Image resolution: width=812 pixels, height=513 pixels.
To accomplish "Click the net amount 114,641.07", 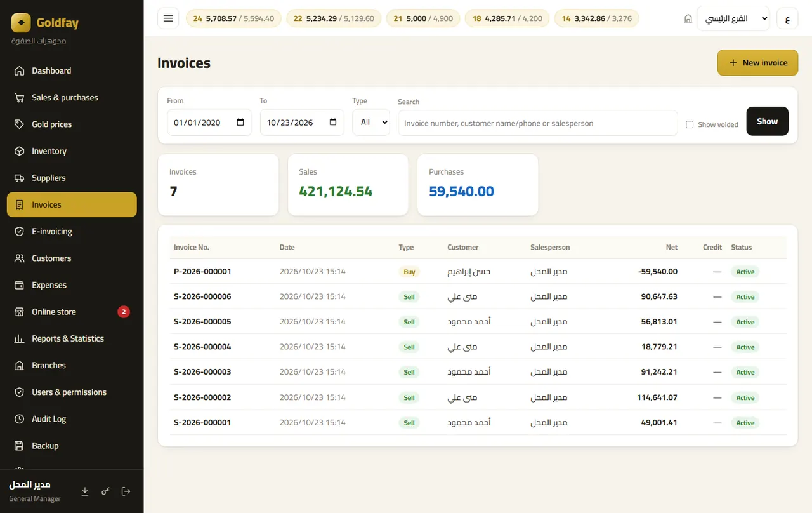I will (657, 397).
